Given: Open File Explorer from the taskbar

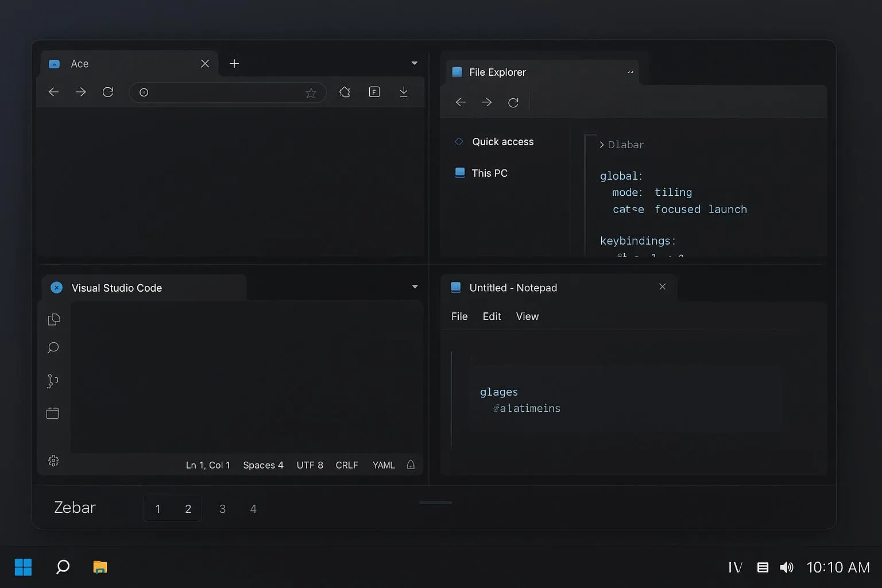Looking at the screenshot, I should (x=100, y=567).
